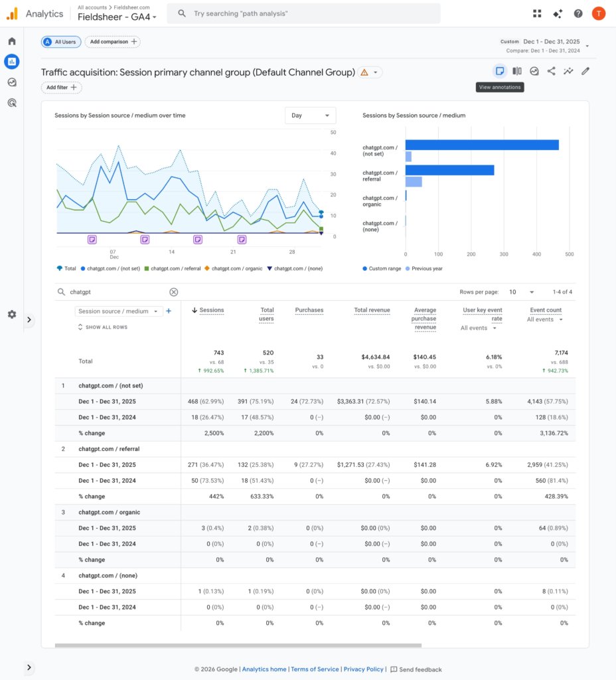Sort by Total revenue column header

[x=372, y=310]
